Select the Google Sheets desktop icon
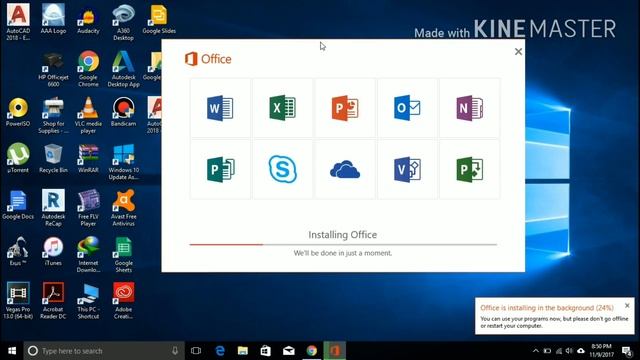 tap(123, 254)
